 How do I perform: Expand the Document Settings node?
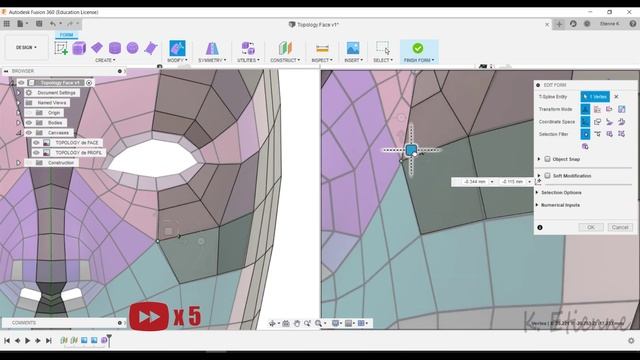(18, 93)
